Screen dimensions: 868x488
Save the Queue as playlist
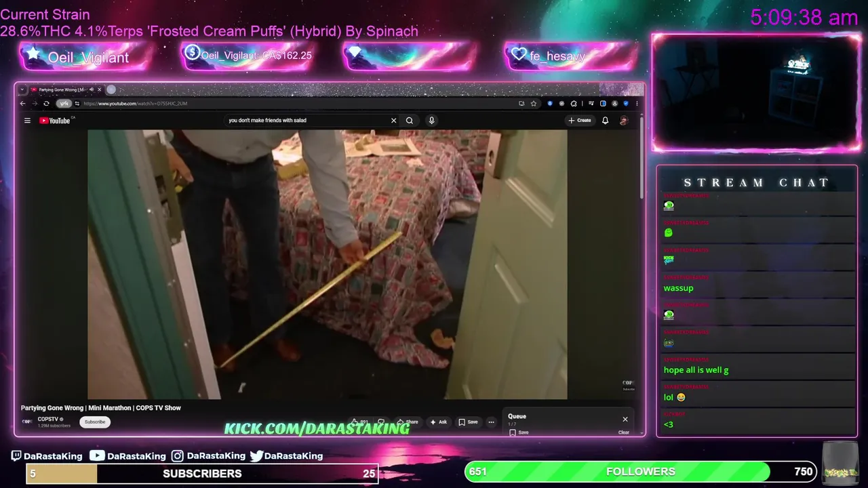click(519, 432)
